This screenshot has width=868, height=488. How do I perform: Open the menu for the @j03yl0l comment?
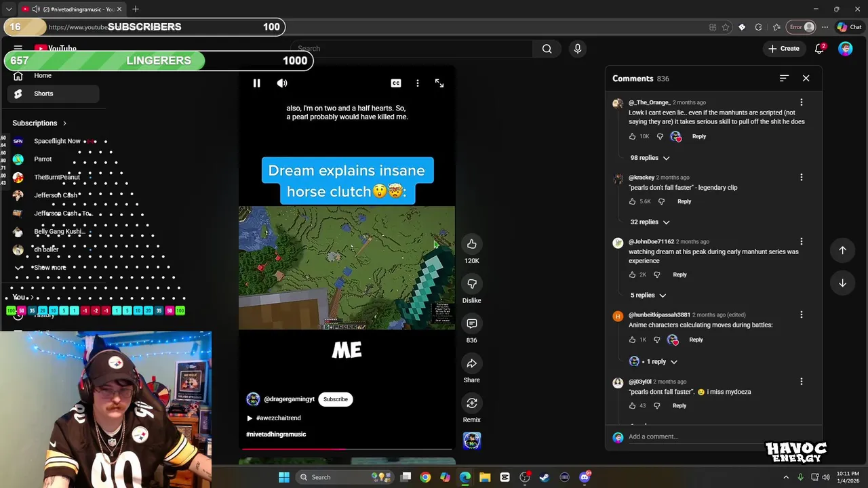click(802, 382)
